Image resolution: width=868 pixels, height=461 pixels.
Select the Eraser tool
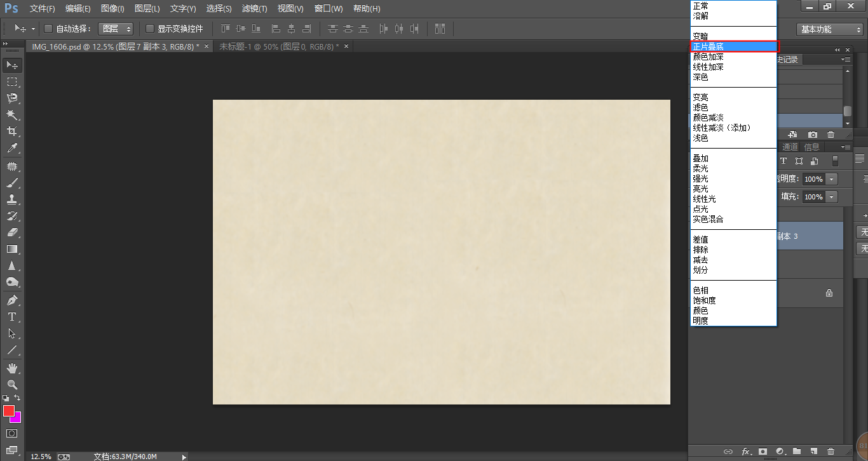point(12,232)
